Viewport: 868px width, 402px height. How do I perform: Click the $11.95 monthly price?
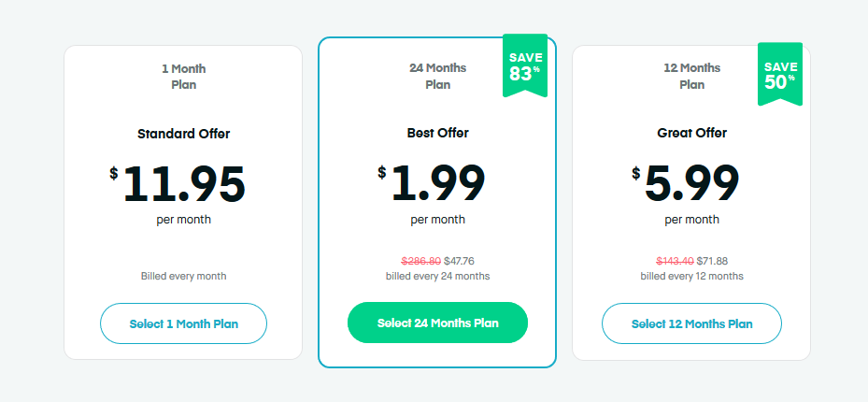(x=183, y=183)
